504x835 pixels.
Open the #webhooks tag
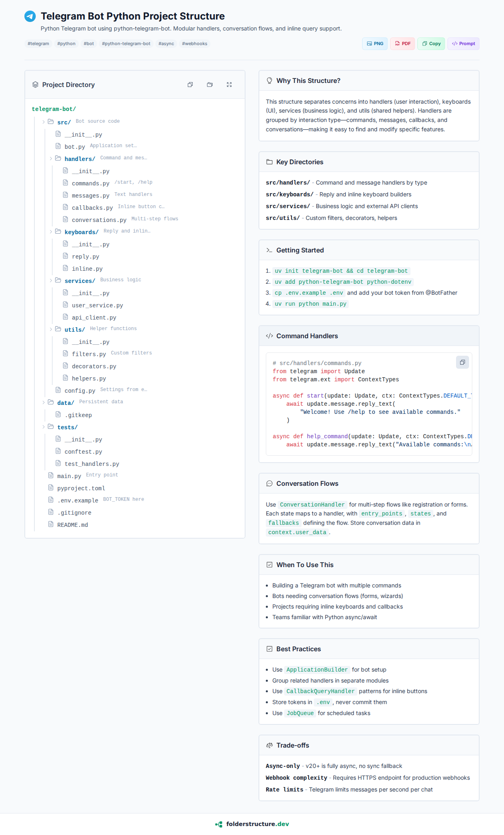coord(194,43)
